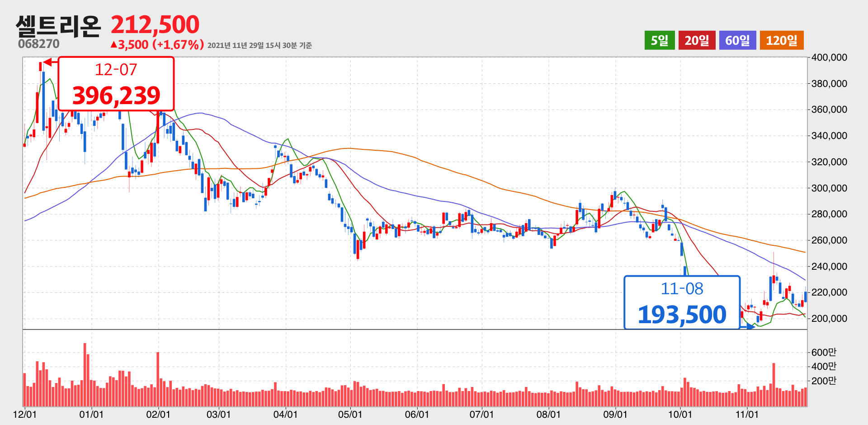
Task: Click the 260,000 price axis label
Action: point(829,240)
